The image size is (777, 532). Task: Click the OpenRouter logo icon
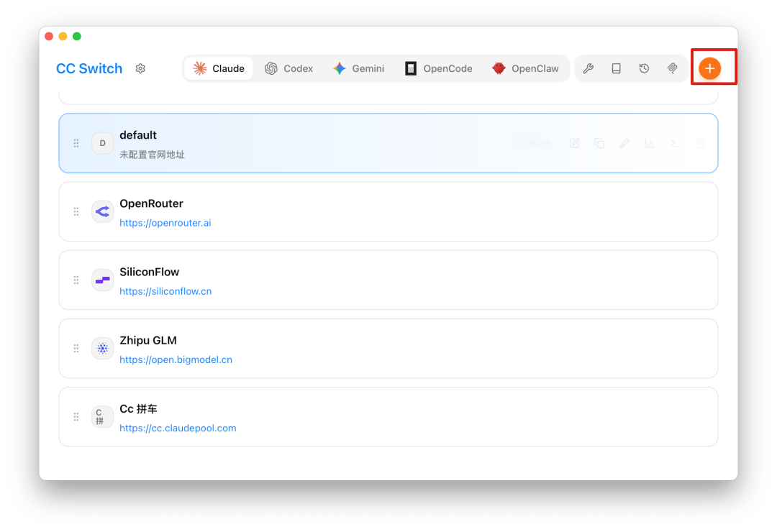[x=103, y=211]
